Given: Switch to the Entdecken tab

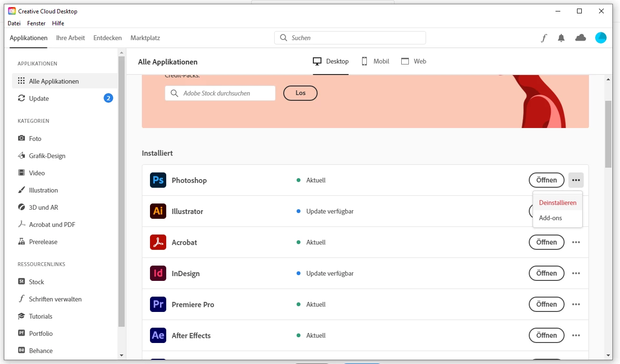Looking at the screenshot, I should [107, 38].
